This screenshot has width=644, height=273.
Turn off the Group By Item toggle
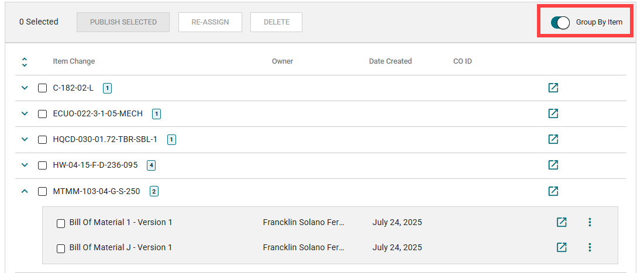560,22
